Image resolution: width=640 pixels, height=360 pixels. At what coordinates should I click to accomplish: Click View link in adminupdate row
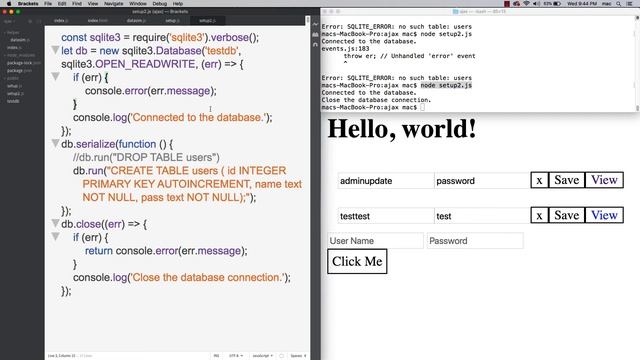604,180
